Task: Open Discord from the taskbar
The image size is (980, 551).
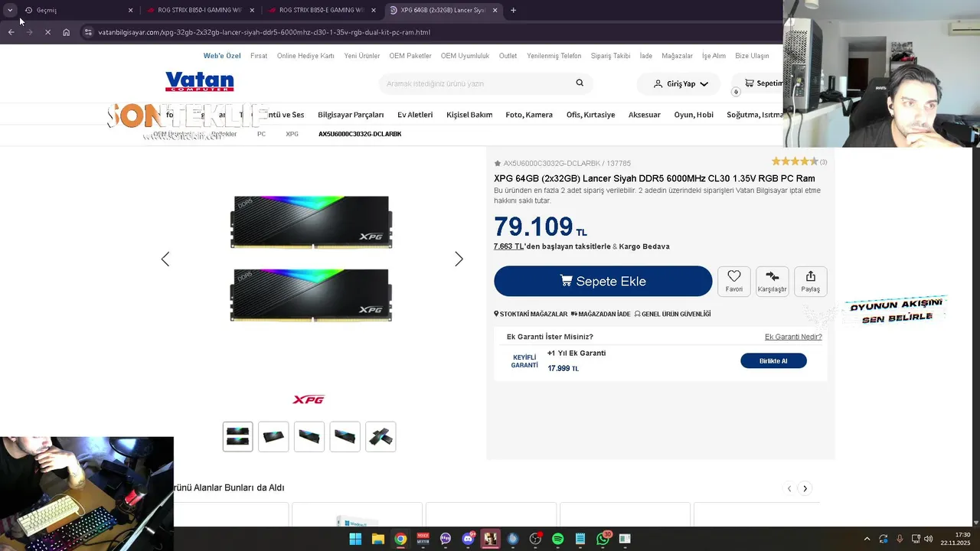Action: tap(468, 539)
